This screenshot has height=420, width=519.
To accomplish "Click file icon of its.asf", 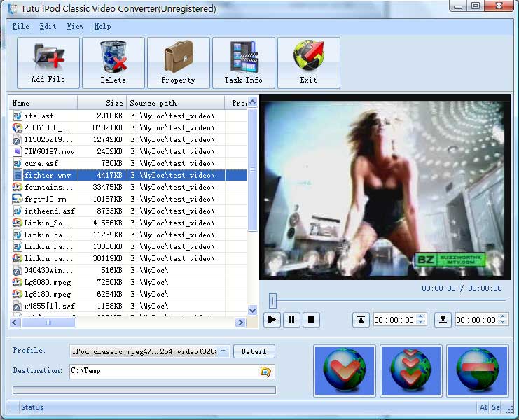I will 18,115.
